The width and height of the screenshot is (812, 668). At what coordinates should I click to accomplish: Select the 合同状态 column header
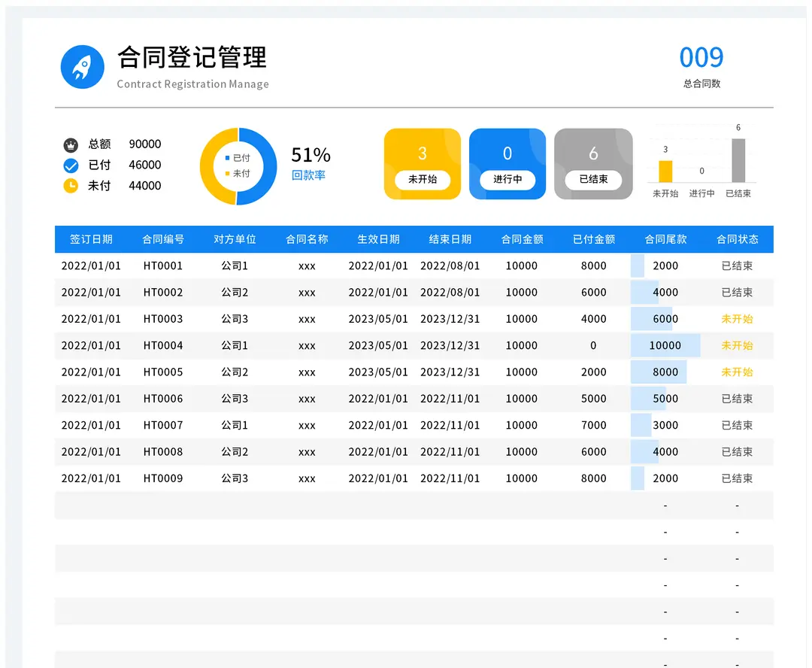pos(737,239)
